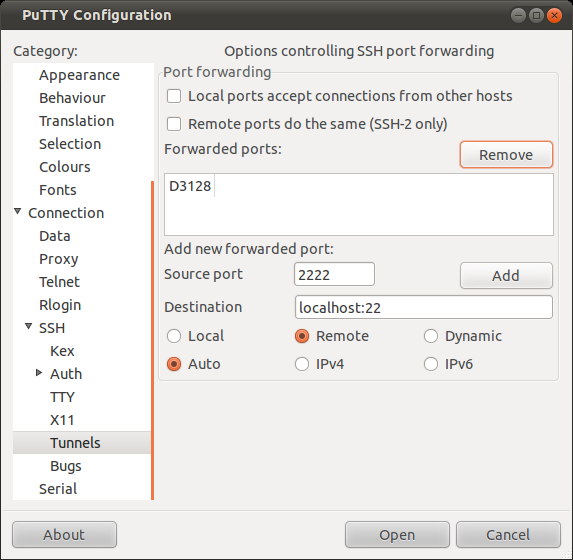The width and height of the screenshot is (573, 560).
Task: Focus the Destination input field
Action: (424, 307)
